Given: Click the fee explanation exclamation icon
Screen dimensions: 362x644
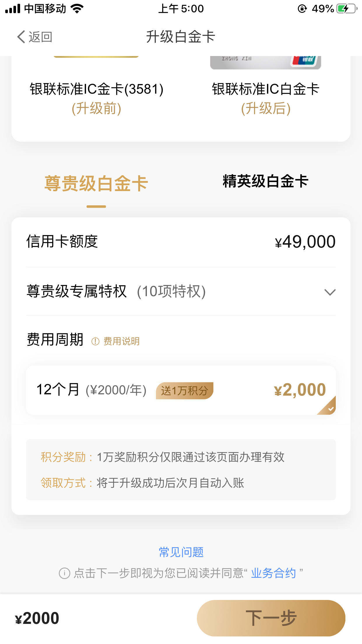Looking at the screenshot, I should (95, 341).
